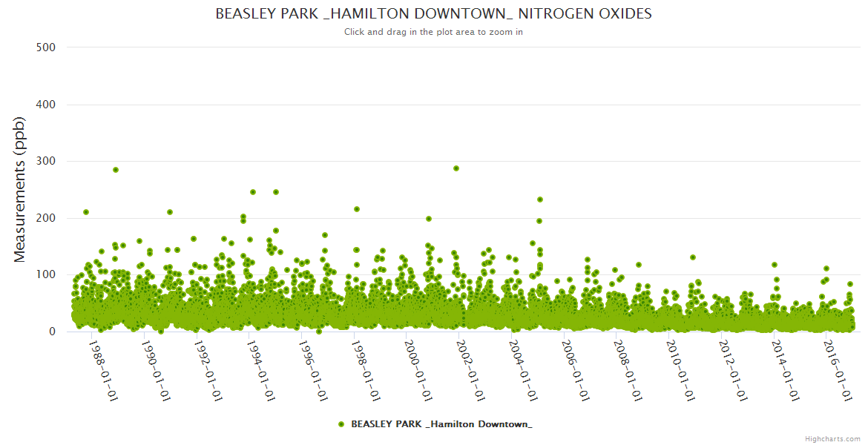Click the chart title about Nitrogen Oxides
This screenshot has width=868, height=445.
433,14
